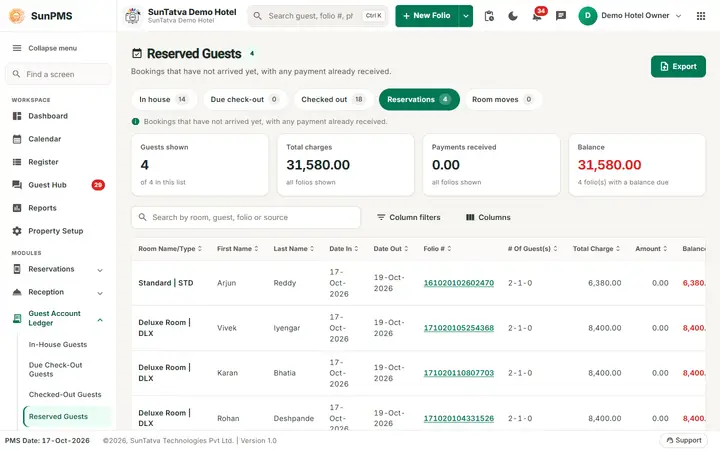Screen dimensions: 720x450
Task: Click the New Folio button
Action: click(x=427, y=16)
